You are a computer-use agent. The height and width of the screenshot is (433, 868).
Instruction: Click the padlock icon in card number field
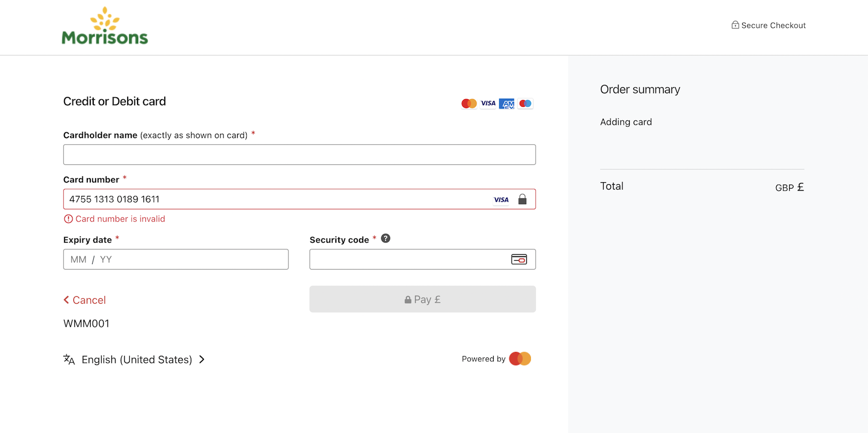coord(522,199)
